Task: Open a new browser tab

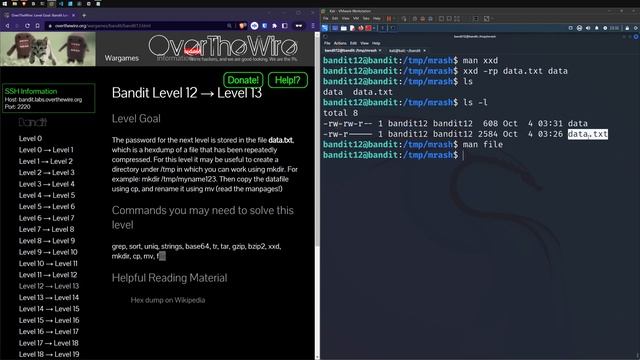Action: [x=84, y=15]
